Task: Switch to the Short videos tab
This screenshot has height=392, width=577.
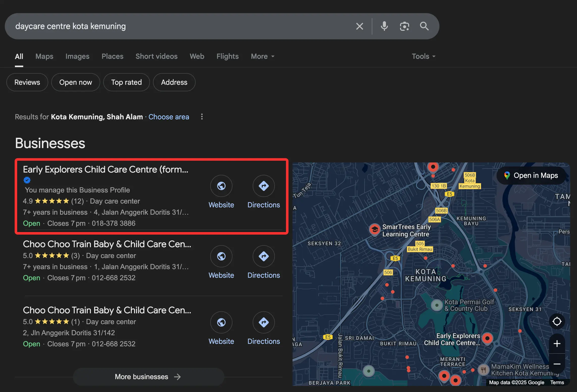Action: pyautogui.click(x=156, y=57)
